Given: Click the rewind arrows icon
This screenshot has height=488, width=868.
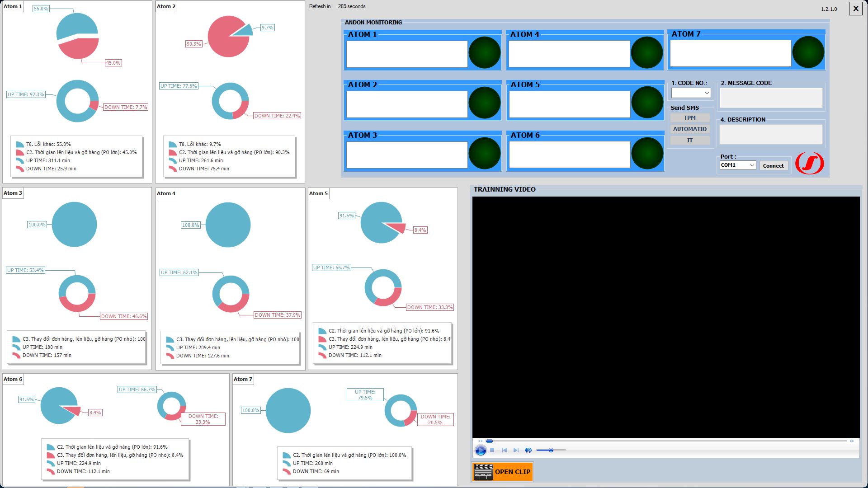Looking at the screenshot, I should 480,441.
